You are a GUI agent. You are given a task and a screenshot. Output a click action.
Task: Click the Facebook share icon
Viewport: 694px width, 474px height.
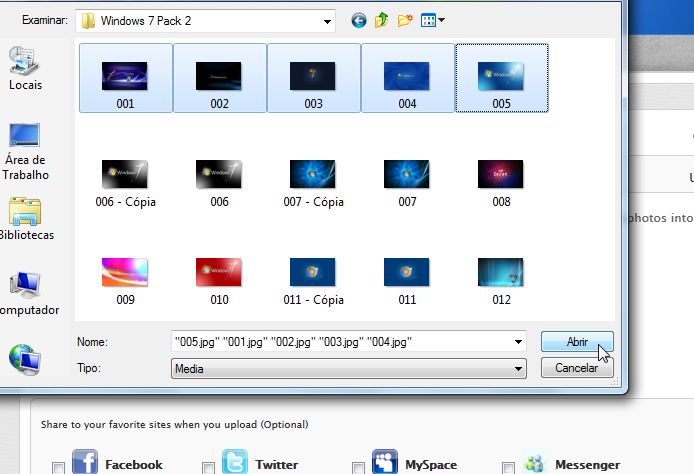(85, 462)
